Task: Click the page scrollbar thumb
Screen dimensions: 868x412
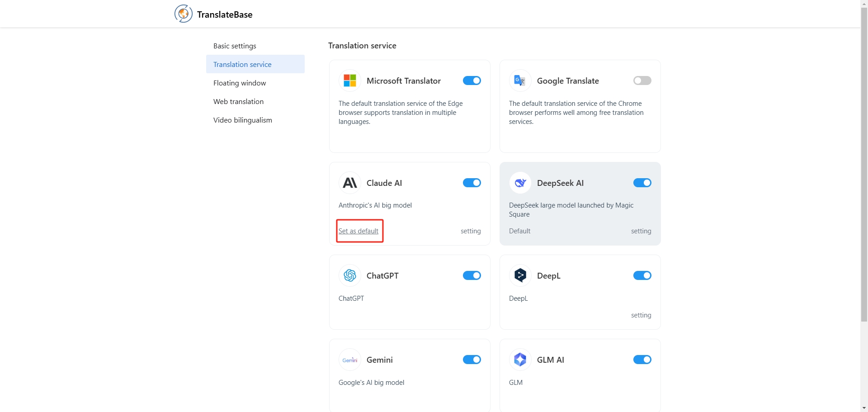Action: 864,165
